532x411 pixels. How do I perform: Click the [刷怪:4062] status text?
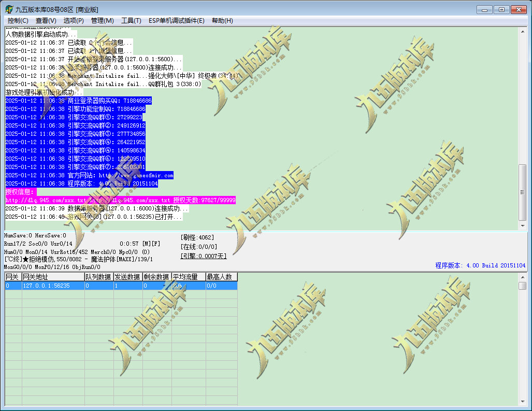(x=197, y=237)
